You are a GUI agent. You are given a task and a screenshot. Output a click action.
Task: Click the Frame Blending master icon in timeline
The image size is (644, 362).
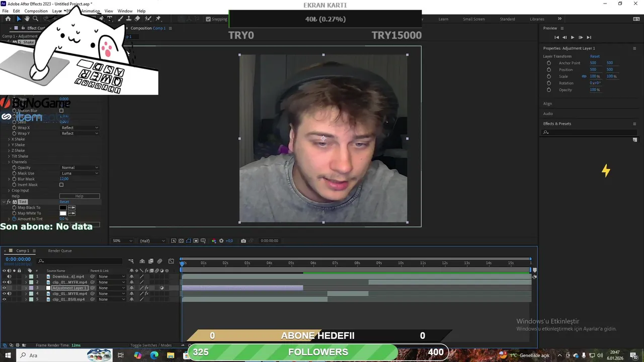tap(151, 261)
